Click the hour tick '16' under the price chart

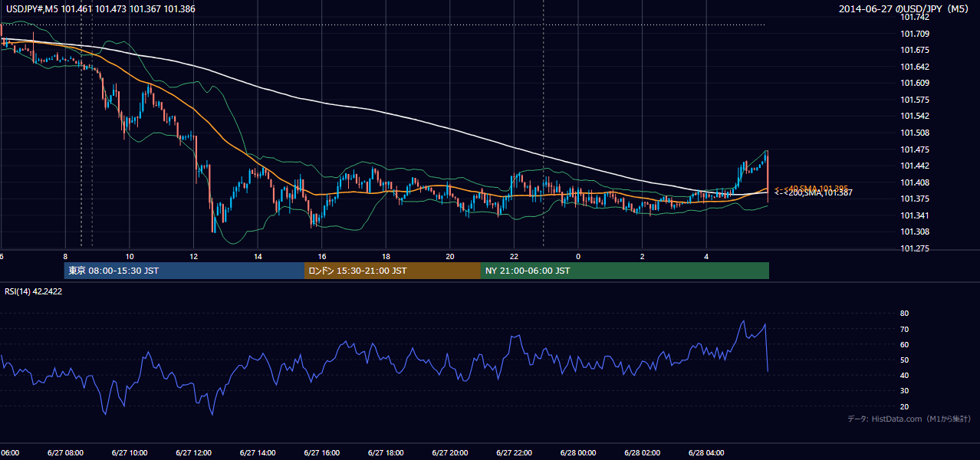coord(322,256)
